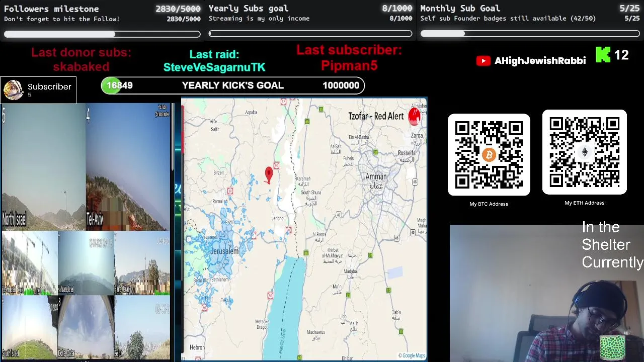Click the Salfit label on the map

click(215, 129)
